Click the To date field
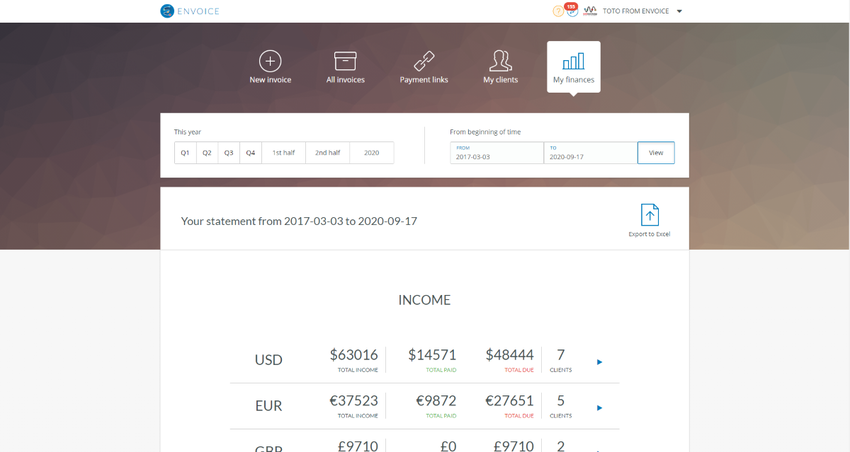 click(x=590, y=153)
